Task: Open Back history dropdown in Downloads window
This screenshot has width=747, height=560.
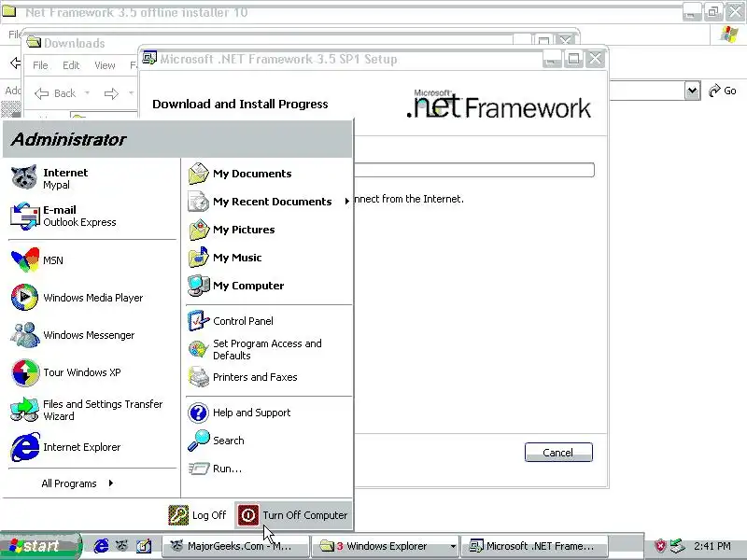Action: (x=87, y=93)
